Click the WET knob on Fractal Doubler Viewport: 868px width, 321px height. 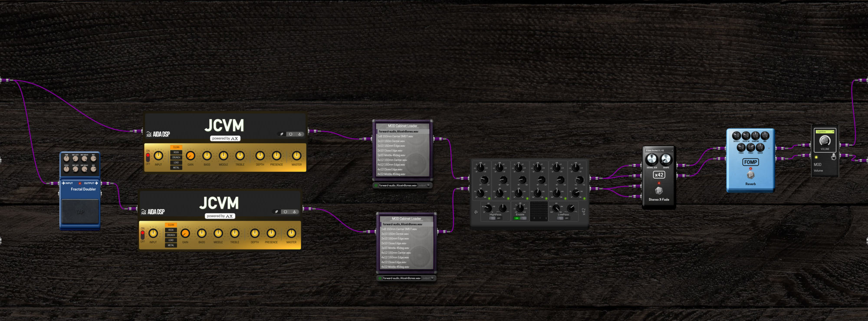(93, 159)
